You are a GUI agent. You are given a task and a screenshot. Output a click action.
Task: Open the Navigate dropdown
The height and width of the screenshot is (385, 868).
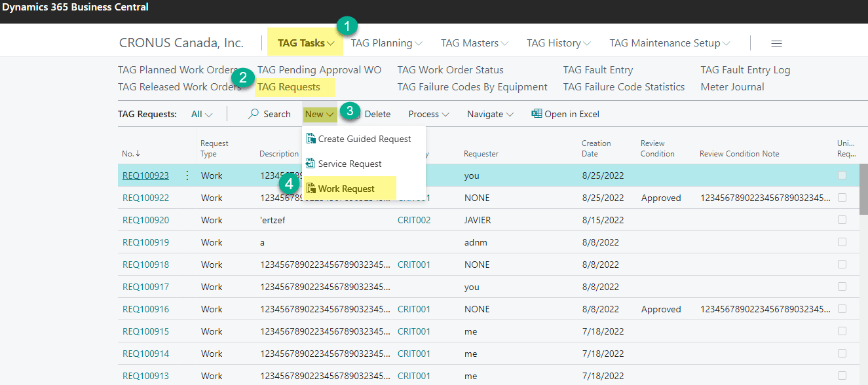[490, 114]
